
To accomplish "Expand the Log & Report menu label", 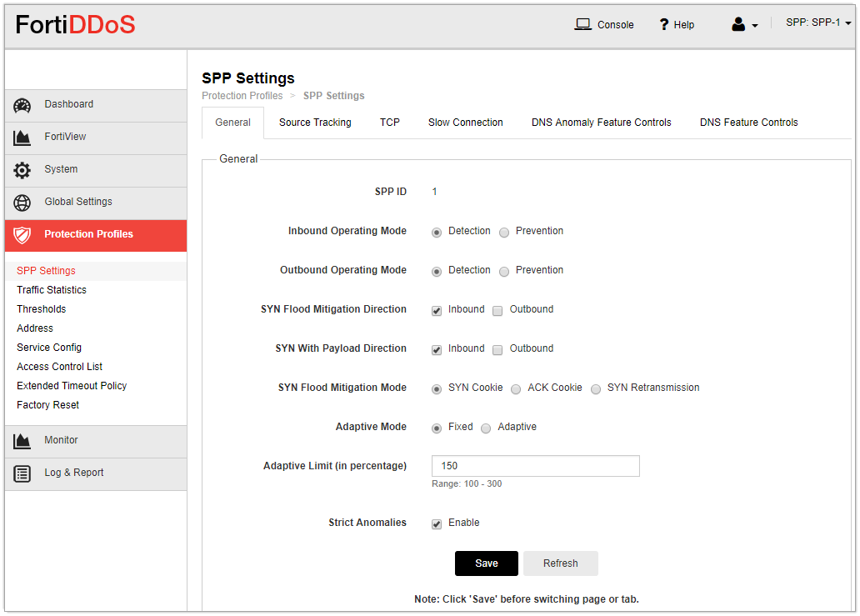I will point(73,473).
